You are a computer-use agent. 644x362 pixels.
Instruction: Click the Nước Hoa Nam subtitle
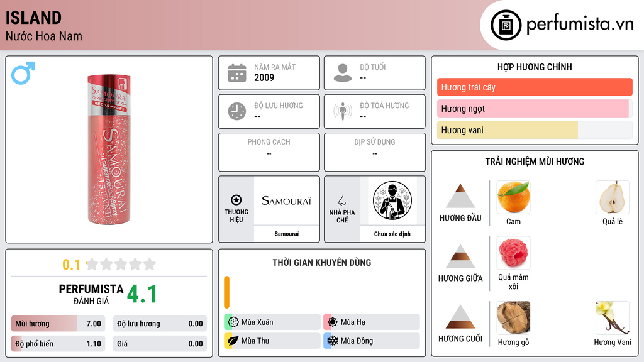[44, 36]
